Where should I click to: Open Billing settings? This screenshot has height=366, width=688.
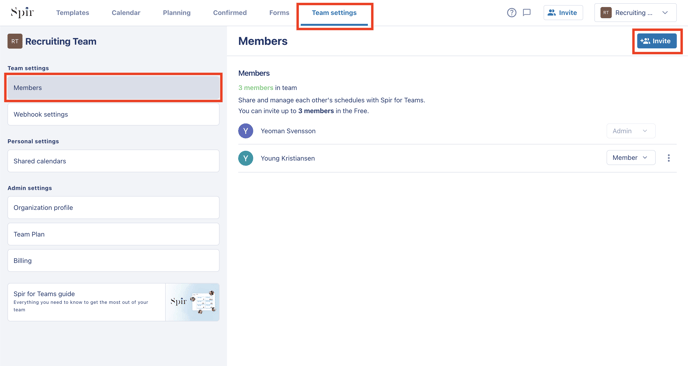pos(114,261)
